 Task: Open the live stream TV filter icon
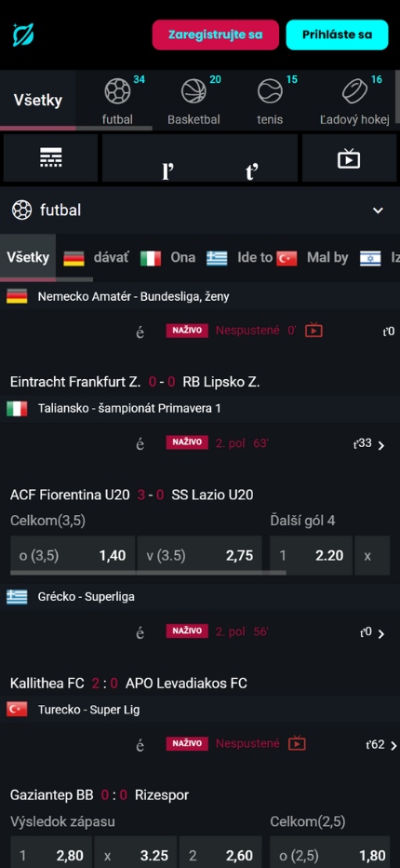[x=349, y=158]
